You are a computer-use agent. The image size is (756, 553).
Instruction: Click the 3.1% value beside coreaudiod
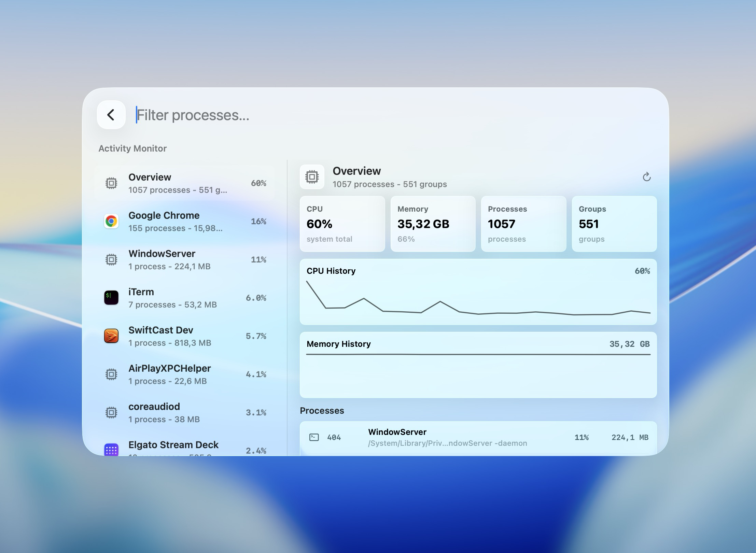[x=256, y=413]
